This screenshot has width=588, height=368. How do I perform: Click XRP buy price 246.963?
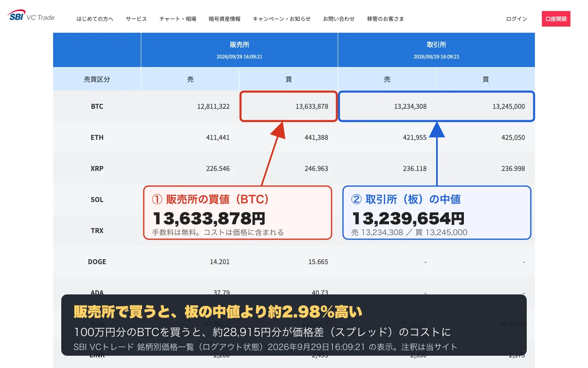point(316,168)
